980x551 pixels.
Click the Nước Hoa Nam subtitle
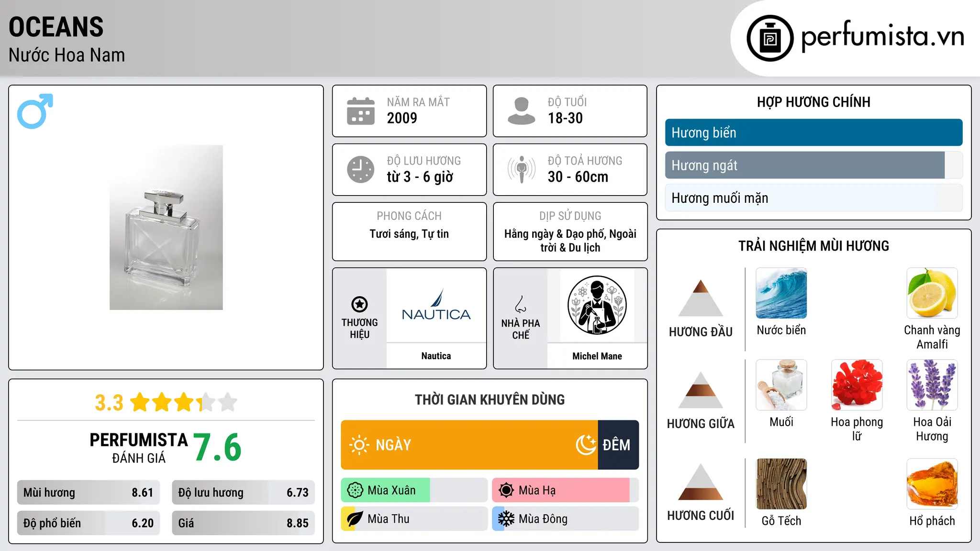pyautogui.click(x=67, y=55)
